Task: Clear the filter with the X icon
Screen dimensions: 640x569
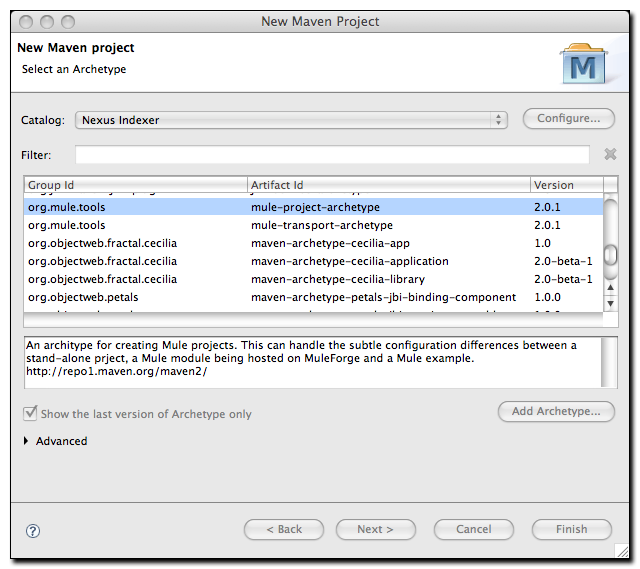Action: point(610,155)
